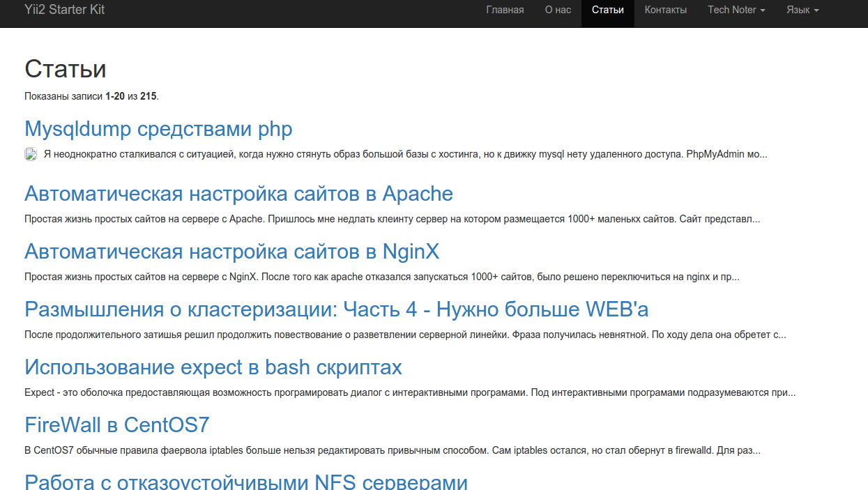Go to the О нас page
The image size is (868, 490).
[558, 10]
